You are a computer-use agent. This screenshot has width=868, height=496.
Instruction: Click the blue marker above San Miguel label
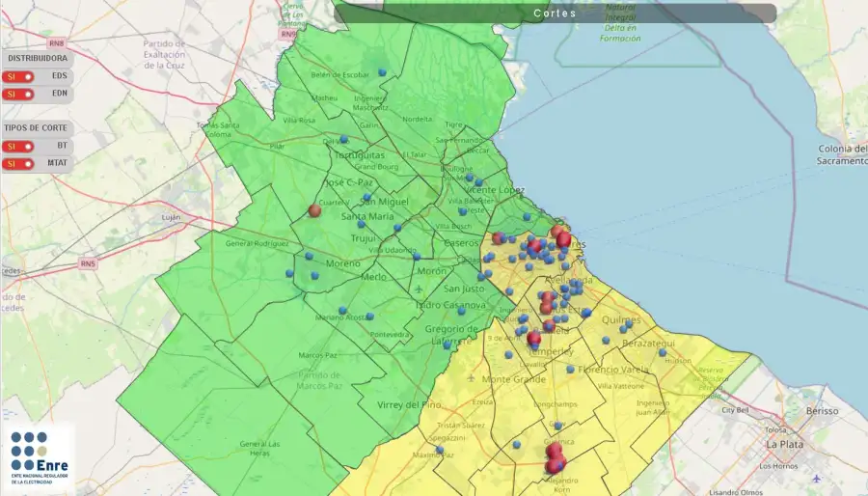pyautogui.click(x=366, y=197)
